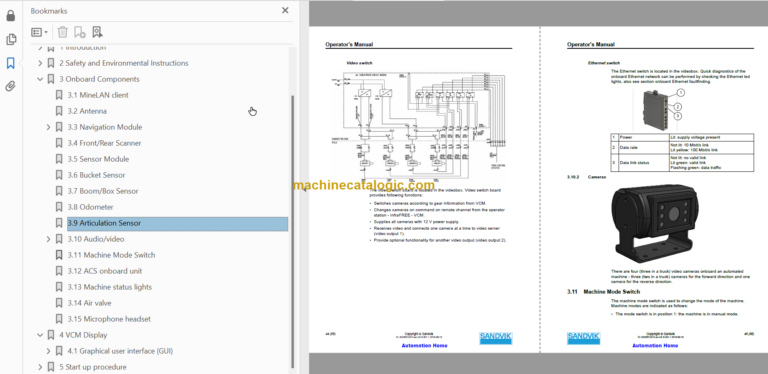768x374 pixels.
Task: Open the 3.3 Navigation Module bookmark
Action: coord(104,127)
